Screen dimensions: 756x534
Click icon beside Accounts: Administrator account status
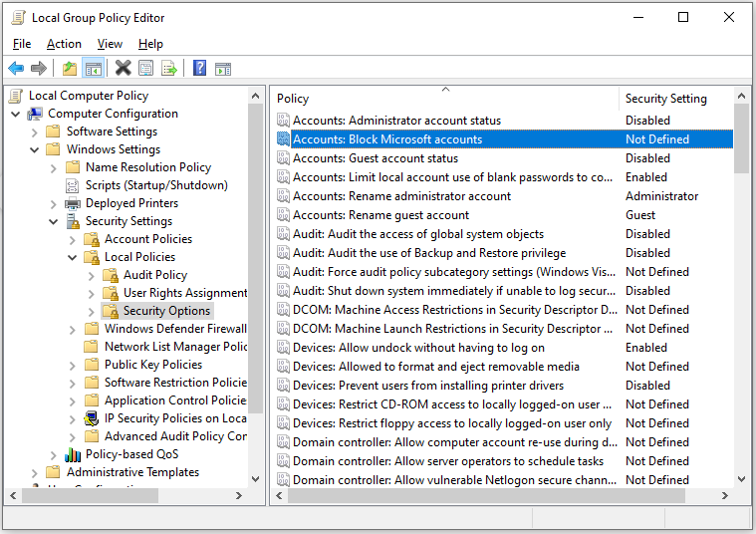tap(284, 121)
